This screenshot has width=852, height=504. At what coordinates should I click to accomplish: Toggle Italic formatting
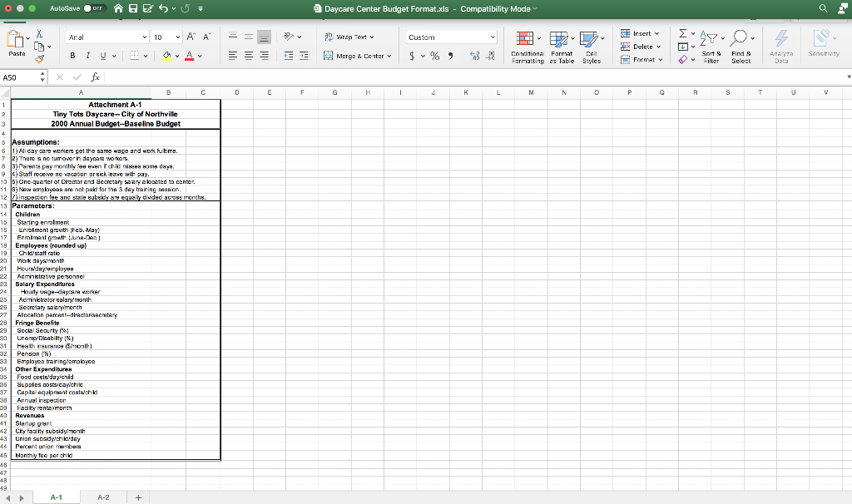click(87, 56)
